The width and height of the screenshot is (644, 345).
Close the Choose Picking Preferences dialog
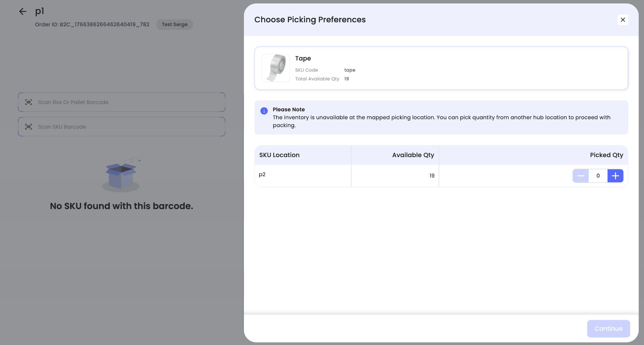click(623, 20)
